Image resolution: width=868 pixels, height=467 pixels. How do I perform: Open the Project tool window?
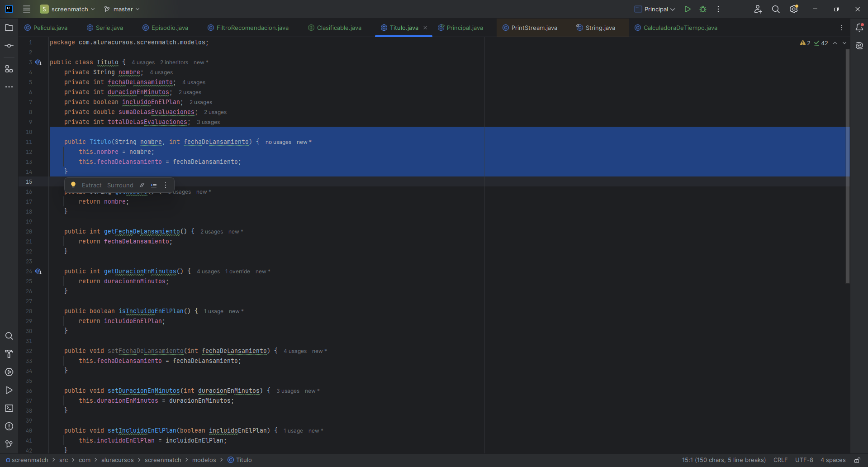coord(9,28)
